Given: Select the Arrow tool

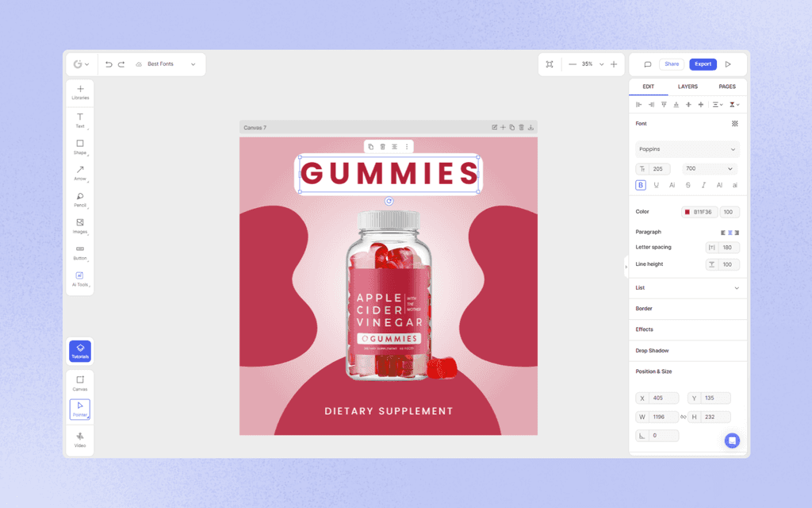Looking at the screenshot, I should point(79,172).
